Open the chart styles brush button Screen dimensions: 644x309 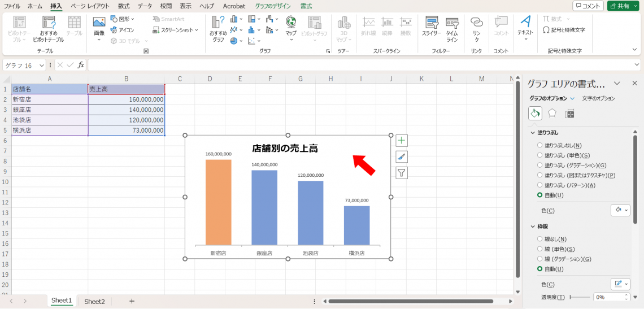point(401,157)
